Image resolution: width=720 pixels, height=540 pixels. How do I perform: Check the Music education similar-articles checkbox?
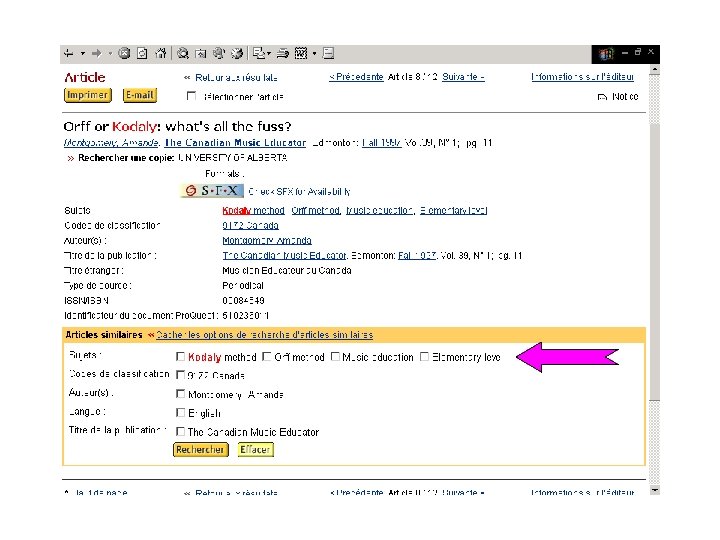[x=335, y=357]
